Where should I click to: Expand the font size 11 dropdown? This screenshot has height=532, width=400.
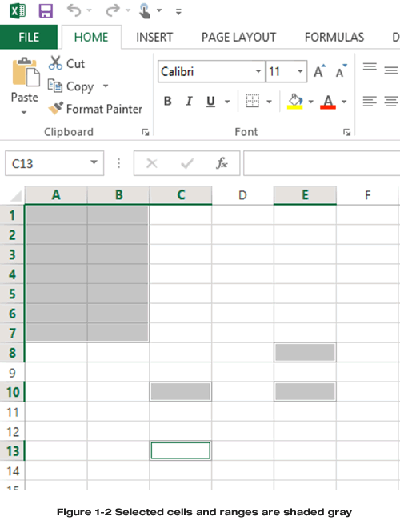coord(300,71)
